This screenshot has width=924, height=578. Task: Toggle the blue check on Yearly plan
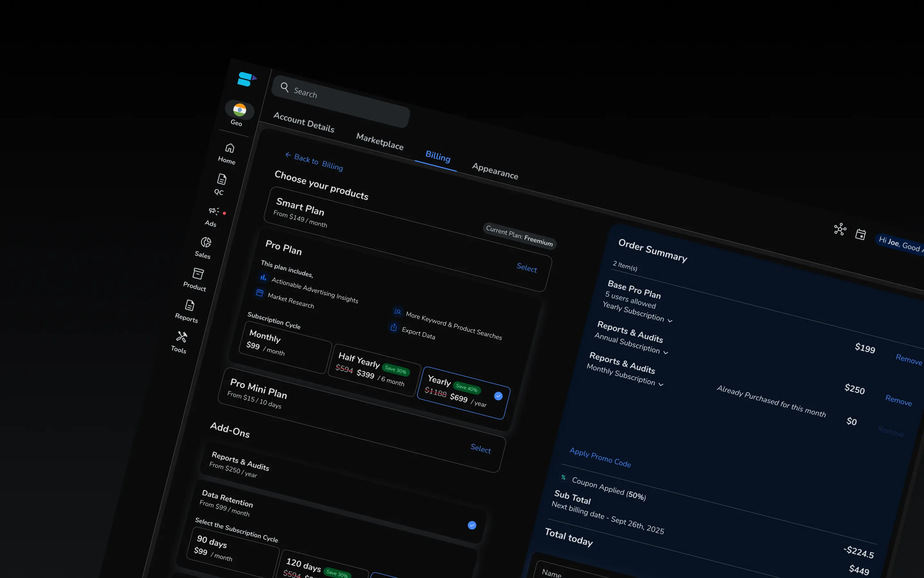(498, 396)
